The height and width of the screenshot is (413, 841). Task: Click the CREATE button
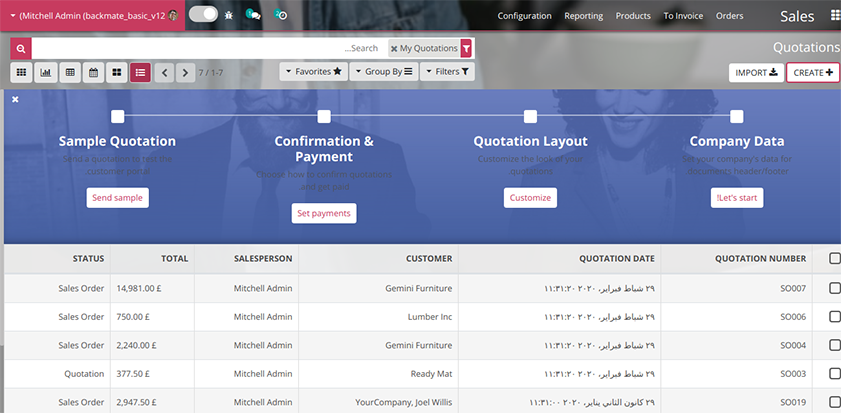pos(813,73)
